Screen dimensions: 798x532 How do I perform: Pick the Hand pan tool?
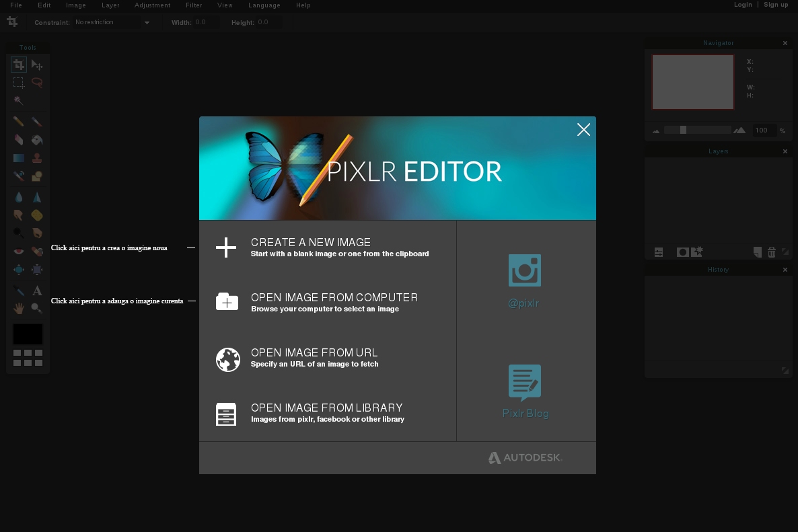click(x=19, y=308)
